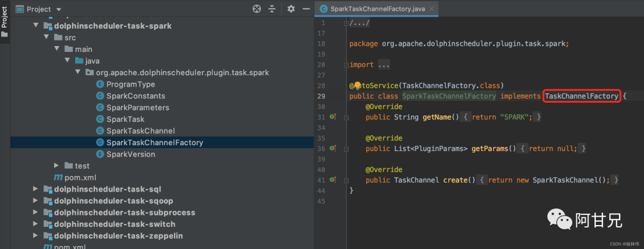Open pom.xml under dolphinscheduler-task-spark

click(80, 177)
